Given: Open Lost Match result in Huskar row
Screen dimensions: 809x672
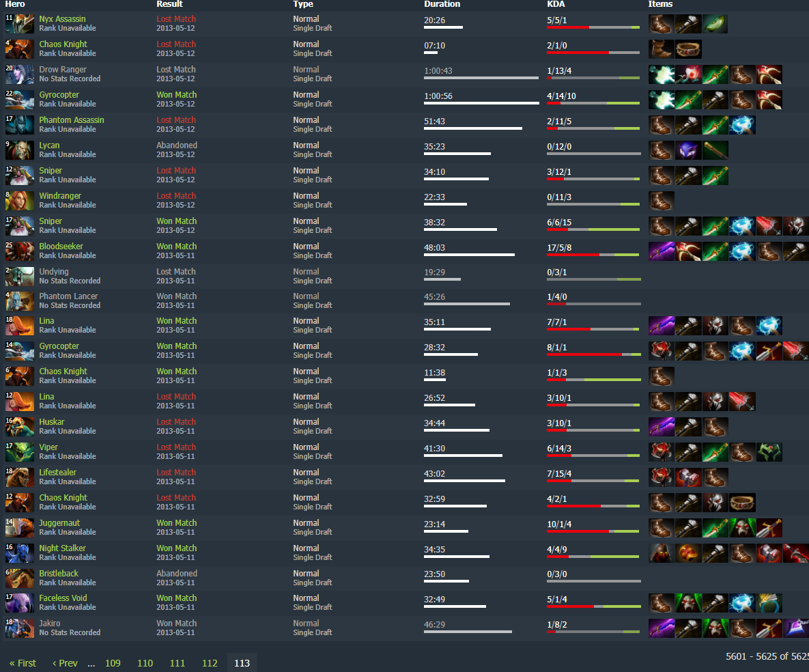Looking at the screenshot, I should click(176, 422).
